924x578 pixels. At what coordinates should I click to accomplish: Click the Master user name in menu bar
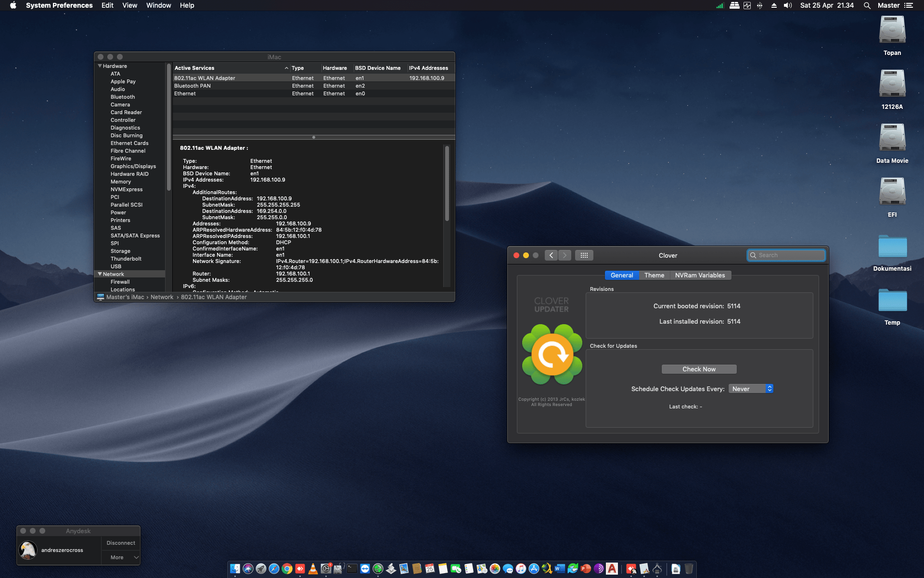[888, 5]
